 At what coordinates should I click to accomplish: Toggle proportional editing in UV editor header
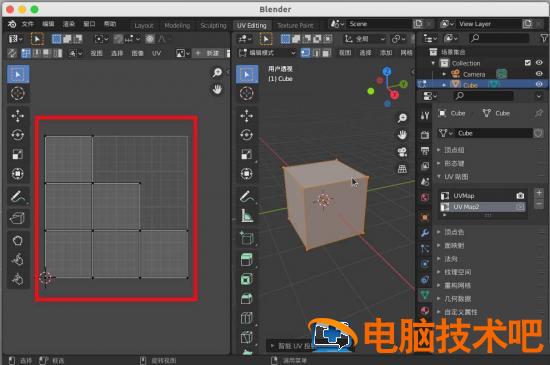coord(150,39)
